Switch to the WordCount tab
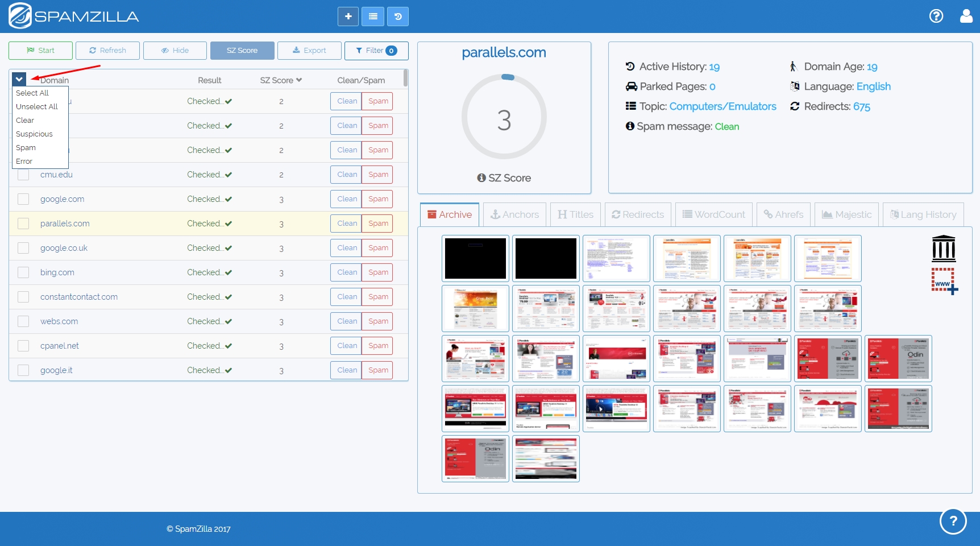The width and height of the screenshot is (980, 546). tap(713, 214)
